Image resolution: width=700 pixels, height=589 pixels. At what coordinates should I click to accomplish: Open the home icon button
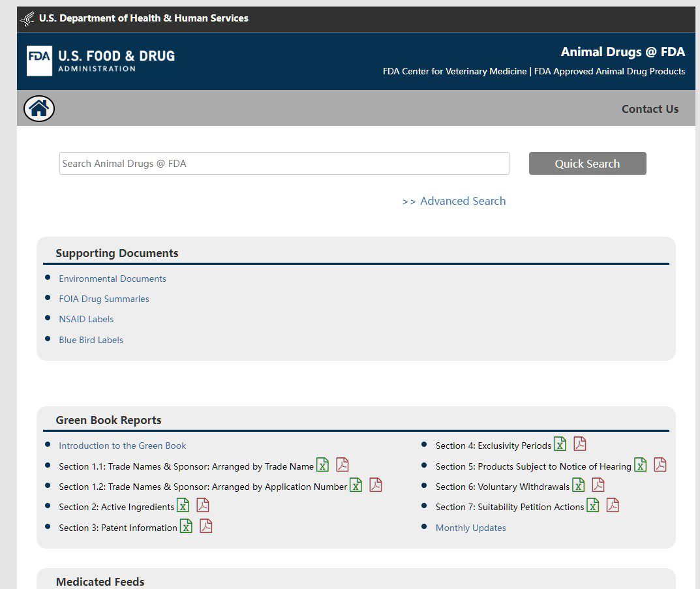pos(39,108)
